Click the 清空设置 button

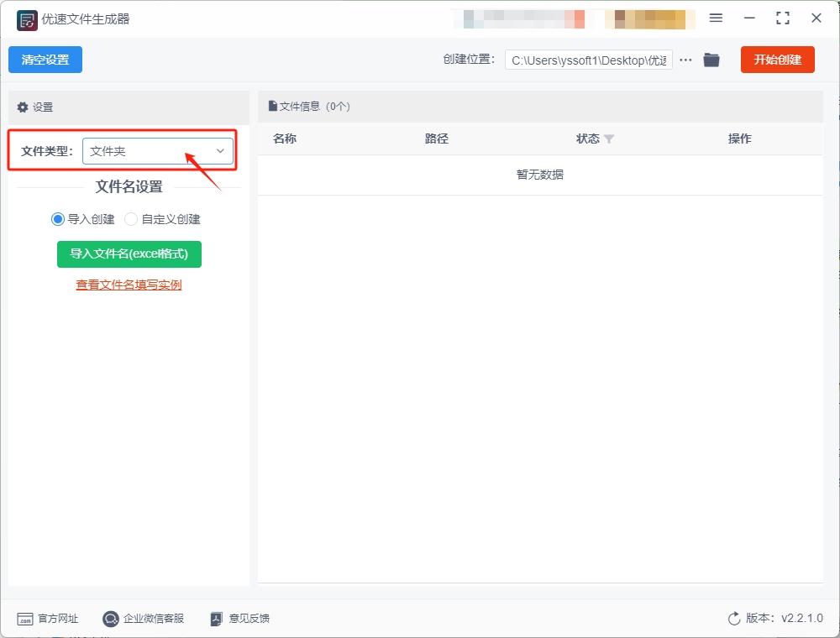(45, 60)
